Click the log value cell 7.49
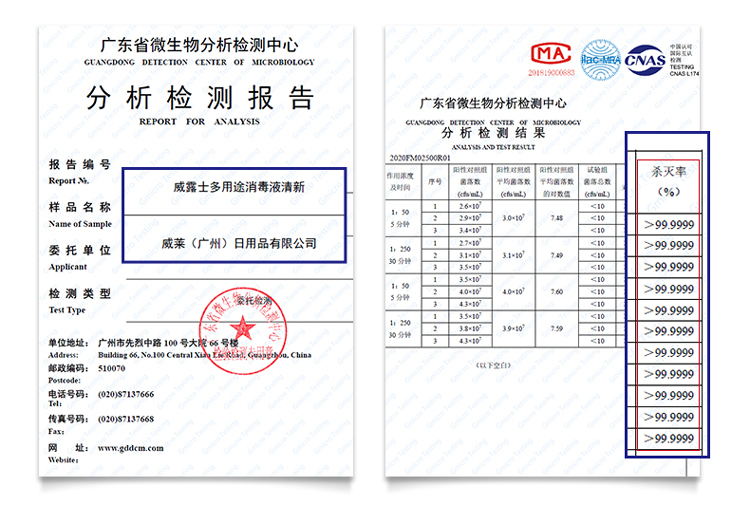Viewport: 750px width, 524px height. [x=556, y=255]
